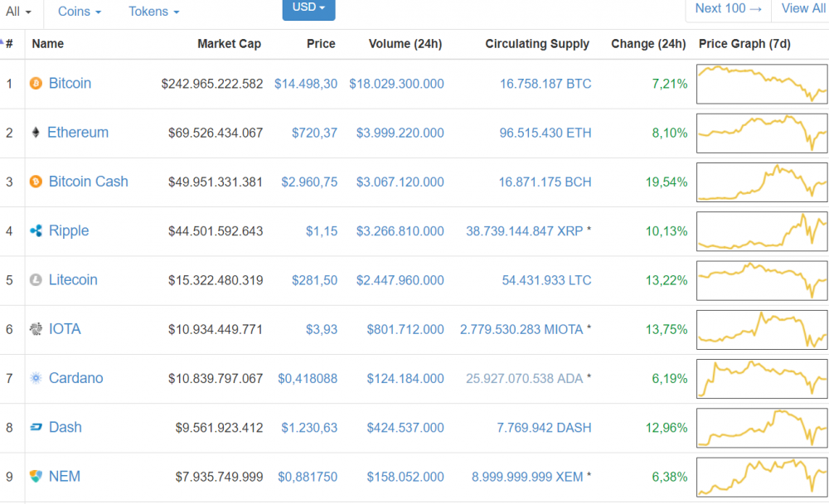Click the IOTA logo icon
The image size is (829, 504).
tap(36, 329)
